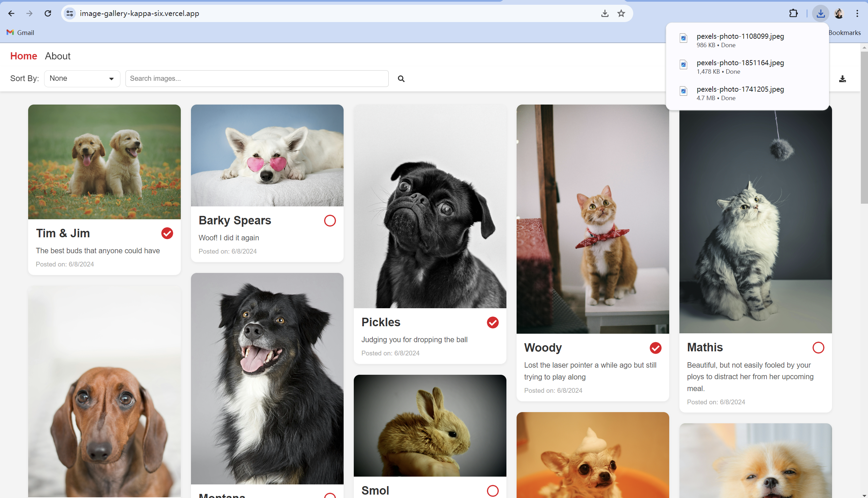The image size is (868, 498).
Task: Click install app icon in address bar
Action: point(604,13)
